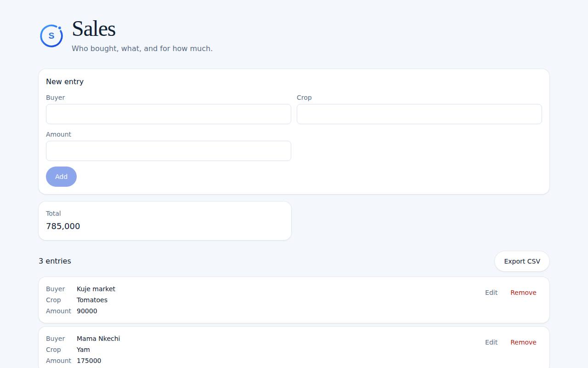Click into the Amount input field
Image resolution: width=588 pixels, height=368 pixels.
pyautogui.click(x=169, y=151)
